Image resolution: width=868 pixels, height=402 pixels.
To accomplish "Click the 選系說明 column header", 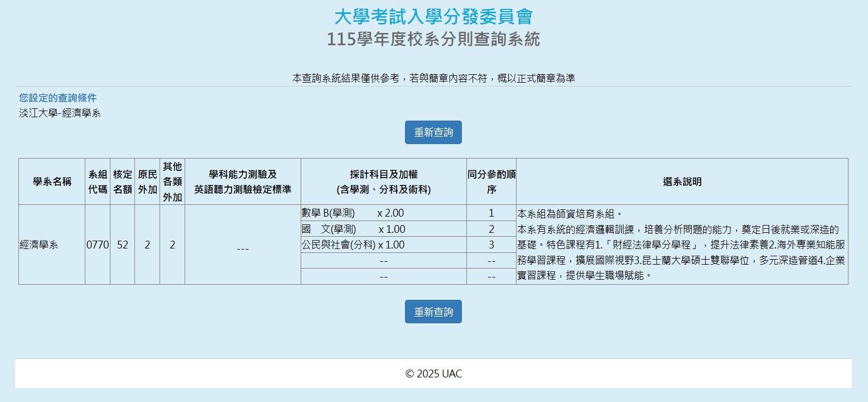I will (x=682, y=181).
